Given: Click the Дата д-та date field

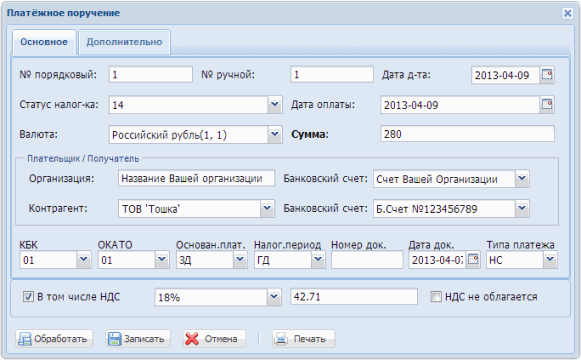Looking at the screenshot, I should (x=506, y=75).
